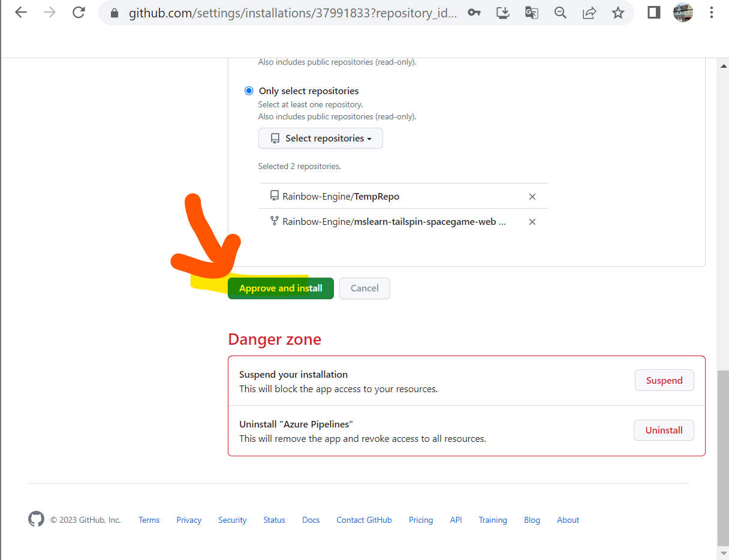The height and width of the screenshot is (560, 729).
Task: Select the Only select repositories radio
Action: click(x=249, y=91)
